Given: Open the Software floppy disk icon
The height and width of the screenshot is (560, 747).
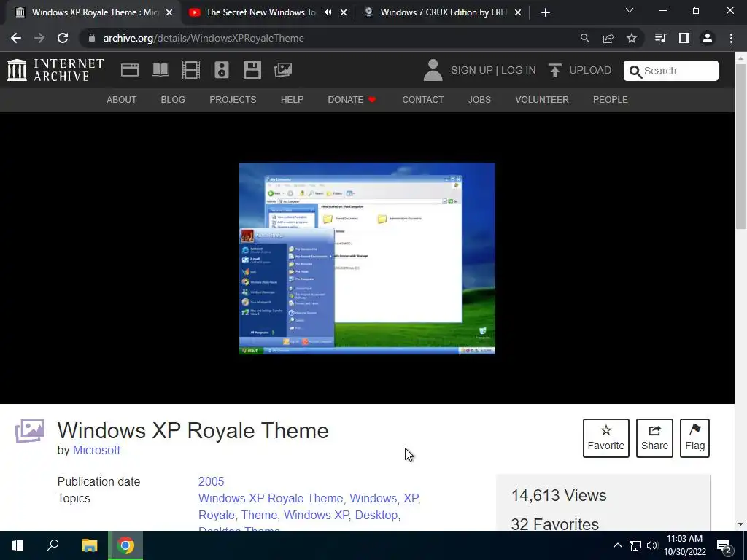Looking at the screenshot, I should coord(252,70).
